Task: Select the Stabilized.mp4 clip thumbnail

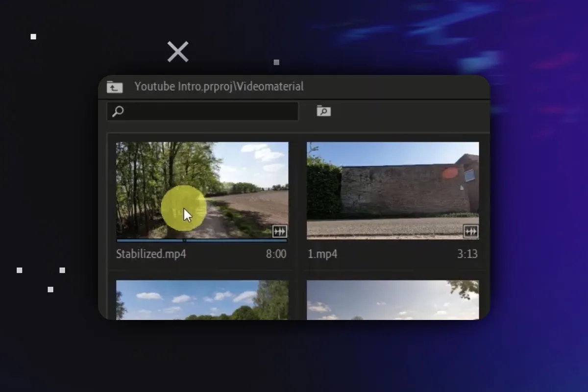Action: [x=202, y=190]
